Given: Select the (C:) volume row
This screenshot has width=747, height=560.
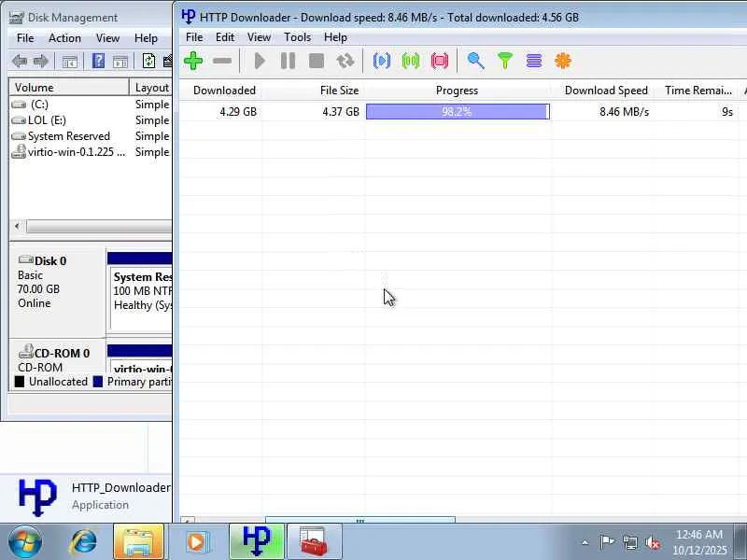Looking at the screenshot, I should (x=91, y=105).
